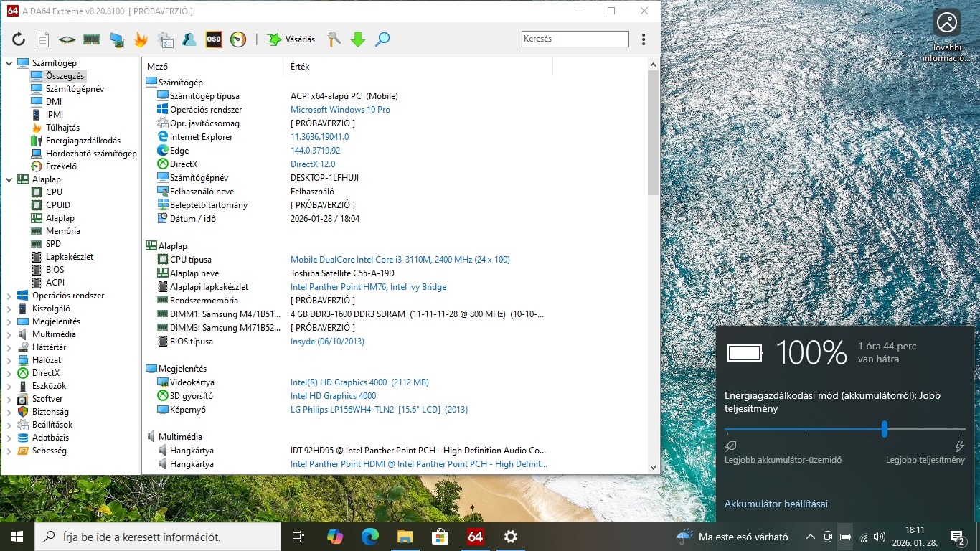Open the Report document toolbar icon
980x551 pixels.
43,39
